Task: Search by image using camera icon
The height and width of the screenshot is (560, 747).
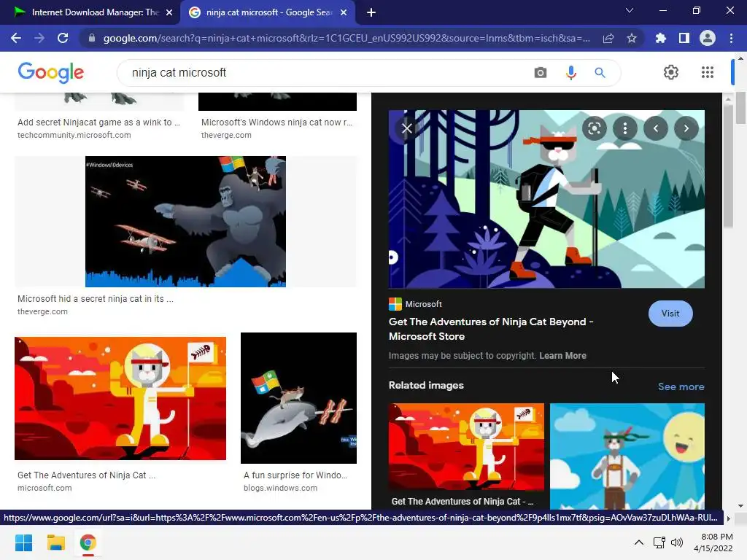Action: tap(541, 73)
